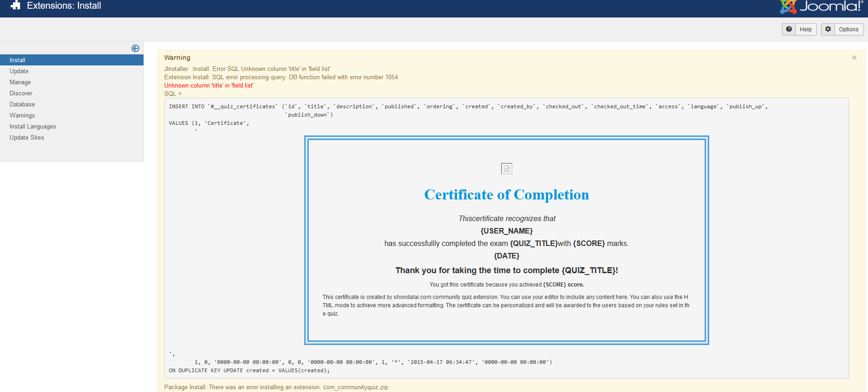Click the broken image placeholder in certificate
This screenshot has height=392, width=868.
coord(506,169)
